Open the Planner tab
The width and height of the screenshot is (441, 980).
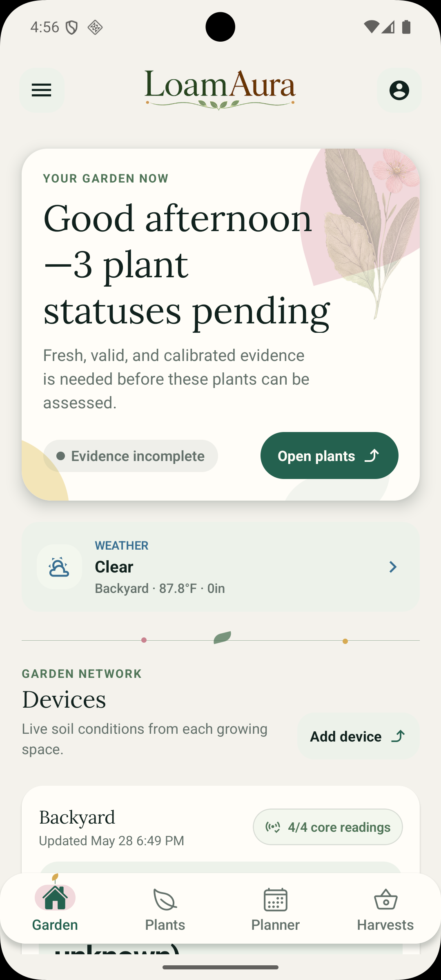pos(276,909)
